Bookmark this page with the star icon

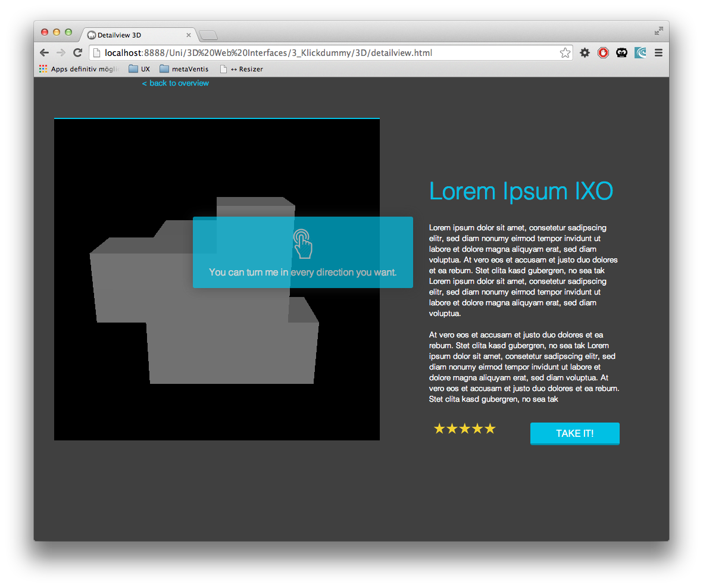(565, 53)
